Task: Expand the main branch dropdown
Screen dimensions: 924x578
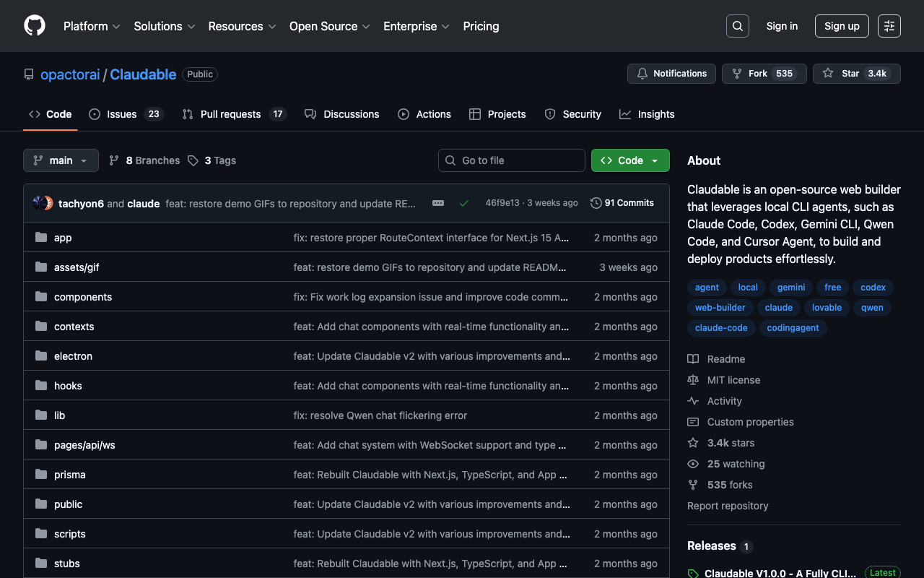Action: point(61,160)
